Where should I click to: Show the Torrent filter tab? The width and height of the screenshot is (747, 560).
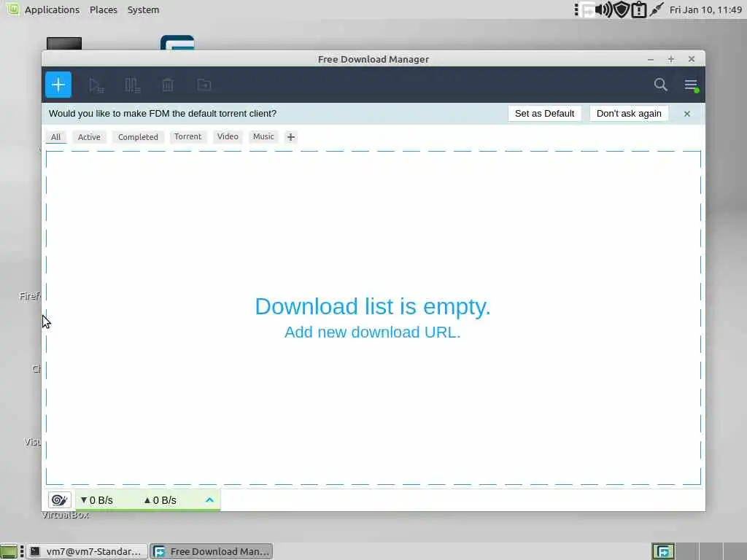pyautogui.click(x=187, y=136)
